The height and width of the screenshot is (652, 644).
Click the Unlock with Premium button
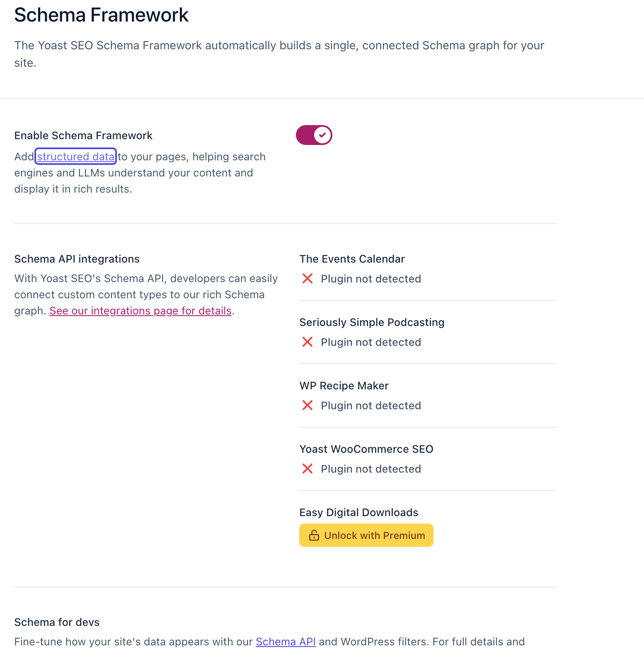(366, 535)
